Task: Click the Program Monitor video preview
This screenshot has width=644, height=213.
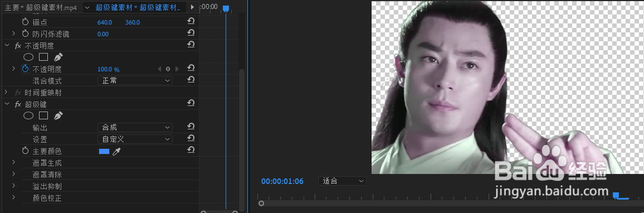Action: tap(508, 87)
